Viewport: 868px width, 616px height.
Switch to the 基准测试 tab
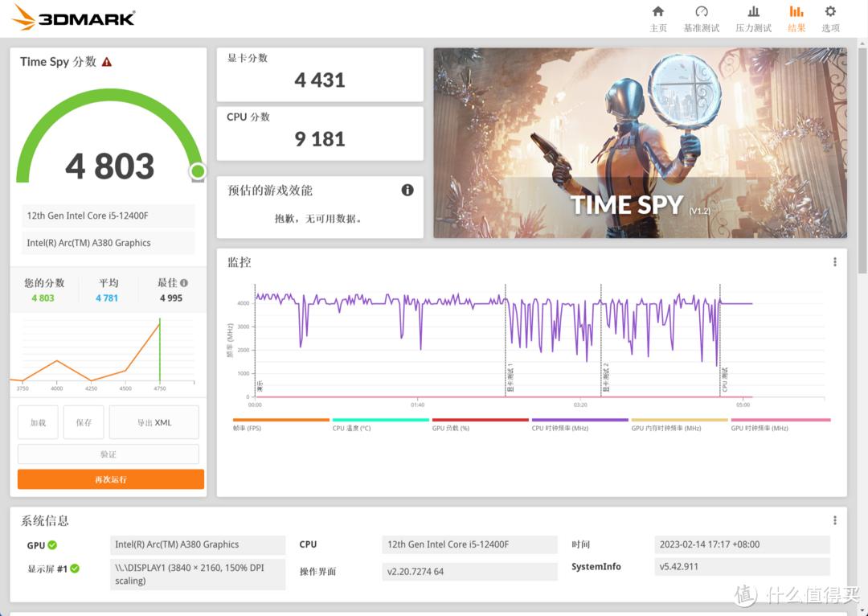pos(702,18)
